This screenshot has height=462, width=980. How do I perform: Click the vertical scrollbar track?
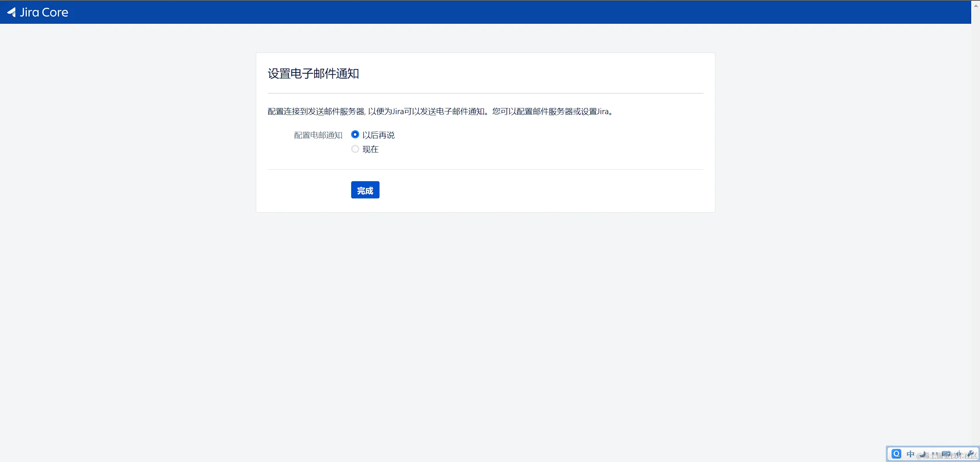[976, 230]
